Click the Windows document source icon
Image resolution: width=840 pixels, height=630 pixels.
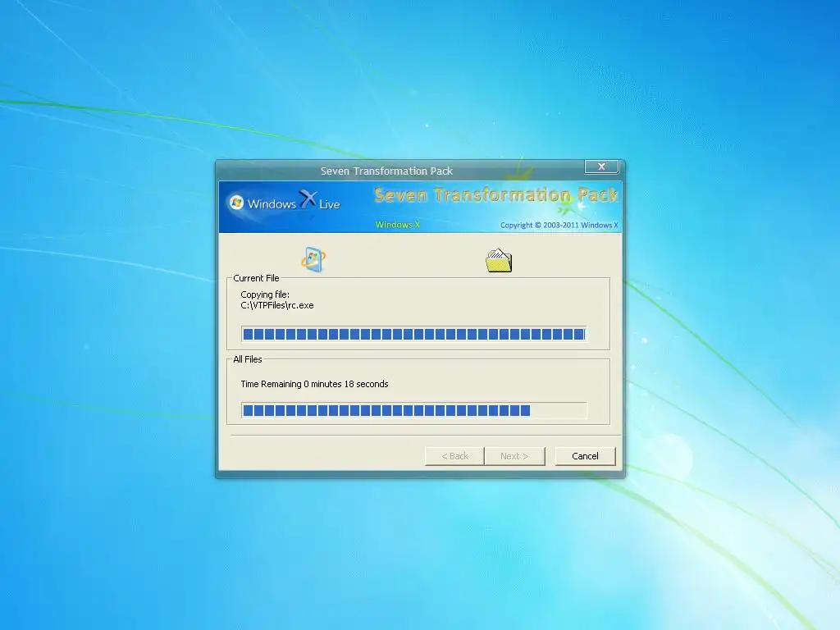313,260
